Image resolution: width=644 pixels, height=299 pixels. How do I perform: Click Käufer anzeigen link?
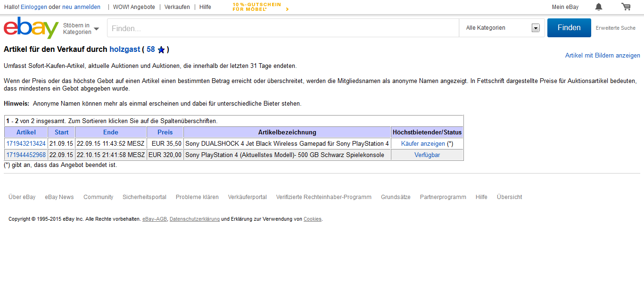pos(423,143)
